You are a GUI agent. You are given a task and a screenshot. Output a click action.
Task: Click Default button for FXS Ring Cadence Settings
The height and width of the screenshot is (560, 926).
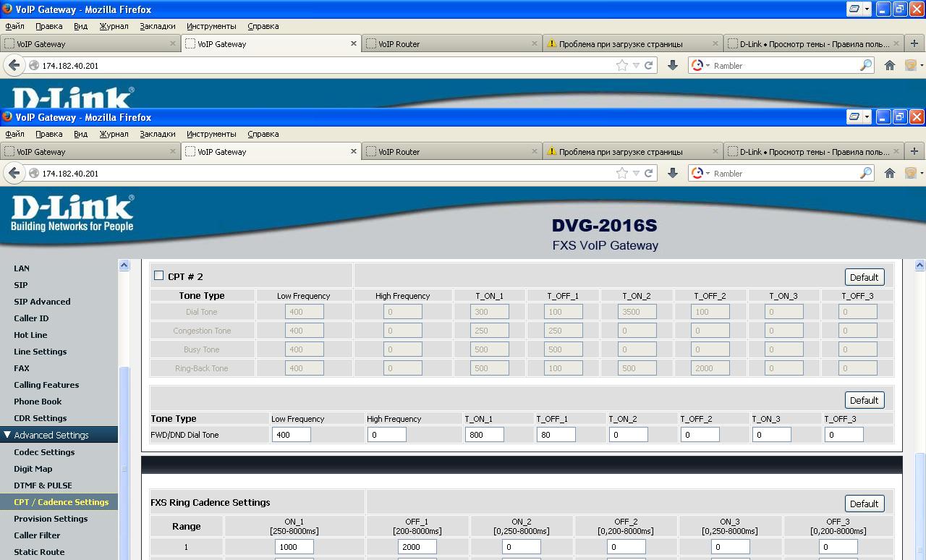[864, 504]
